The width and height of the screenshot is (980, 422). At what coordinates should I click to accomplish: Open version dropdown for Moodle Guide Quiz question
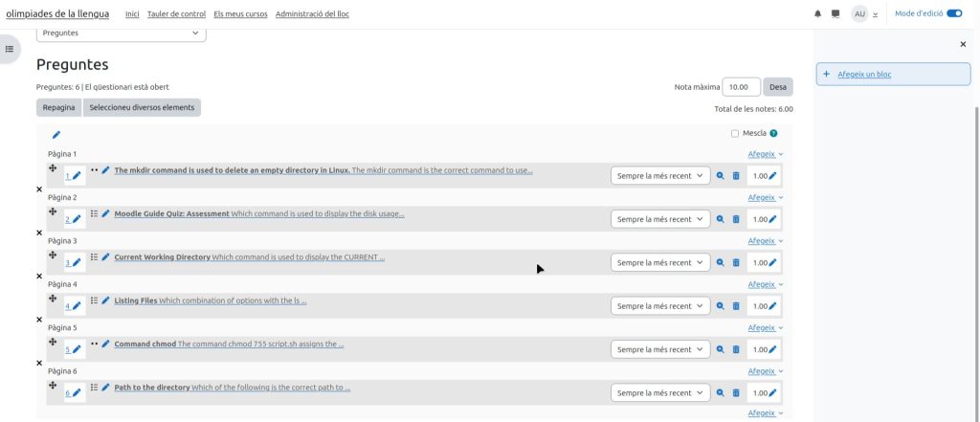(660, 219)
